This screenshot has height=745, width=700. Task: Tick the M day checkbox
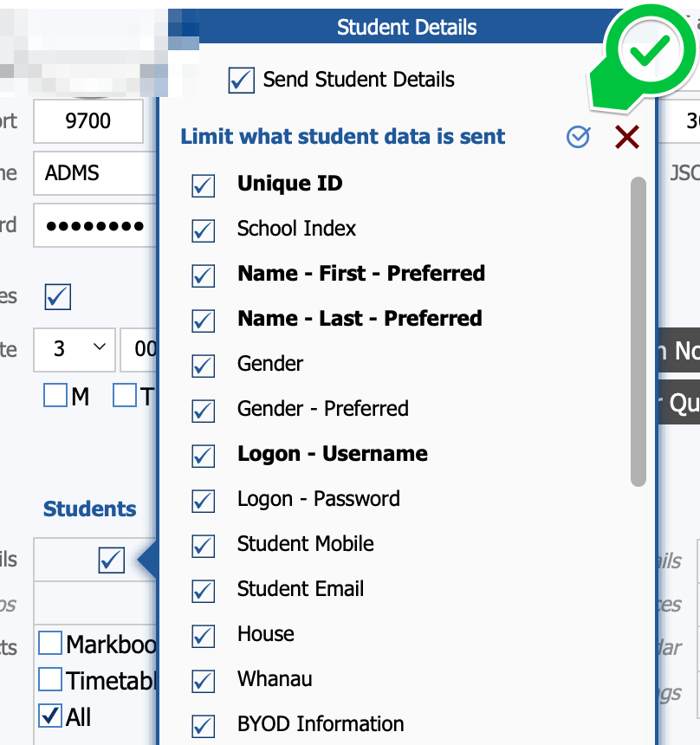tap(55, 396)
